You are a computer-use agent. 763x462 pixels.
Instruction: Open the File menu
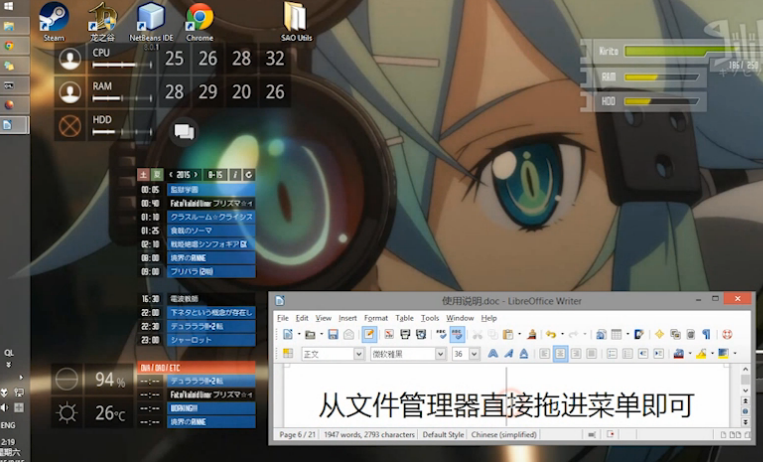[x=283, y=318]
